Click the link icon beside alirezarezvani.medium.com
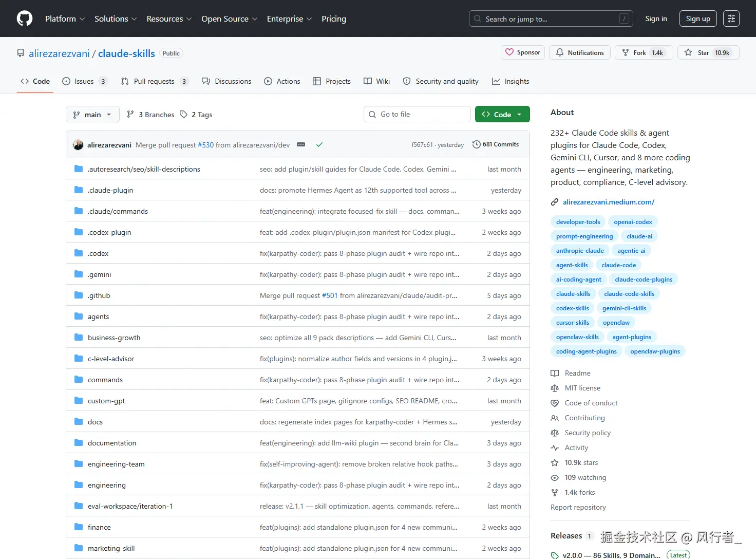The image size is (756, 559). (x=555, y=202)
